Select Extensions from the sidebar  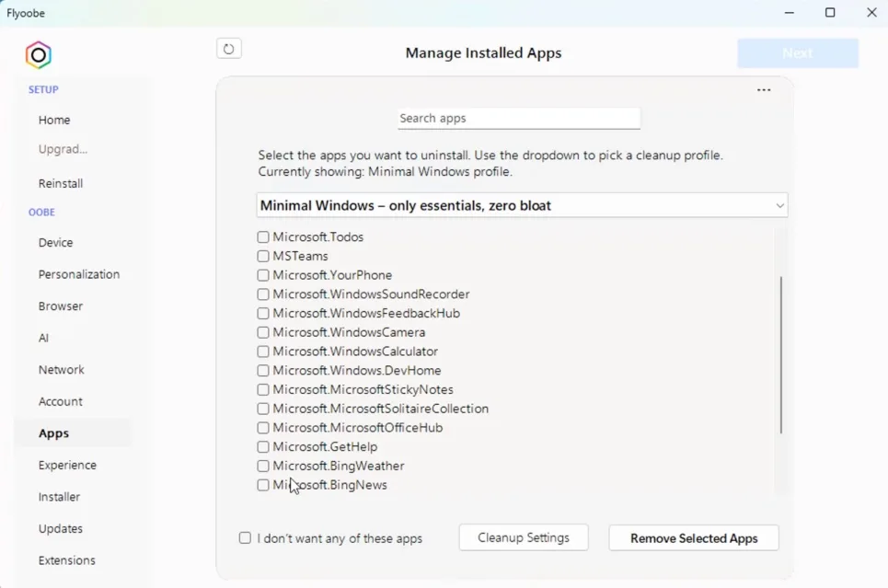(67, 559)
